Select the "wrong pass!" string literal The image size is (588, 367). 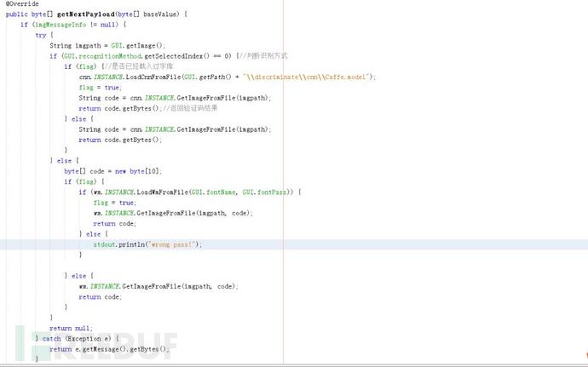point(172,244)
